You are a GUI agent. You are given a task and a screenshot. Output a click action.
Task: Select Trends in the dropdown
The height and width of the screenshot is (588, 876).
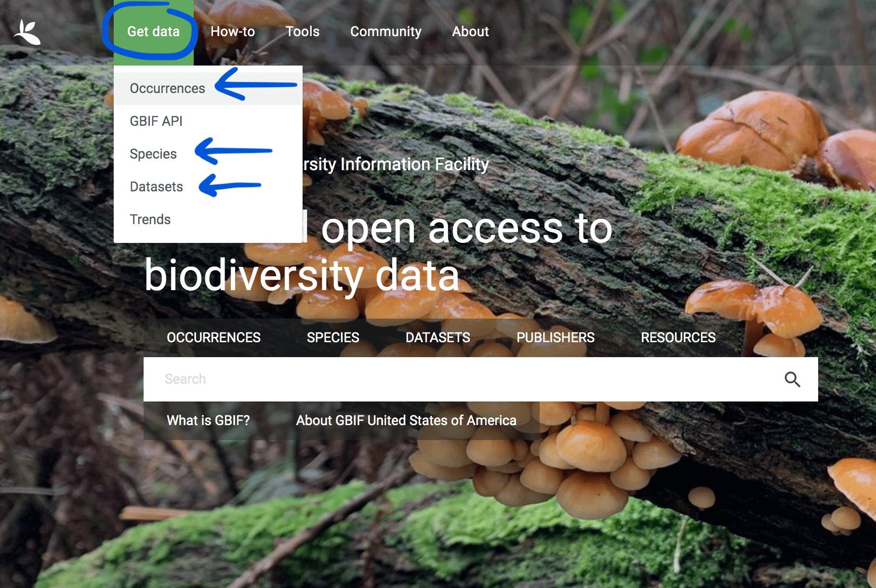pos(149,219)
